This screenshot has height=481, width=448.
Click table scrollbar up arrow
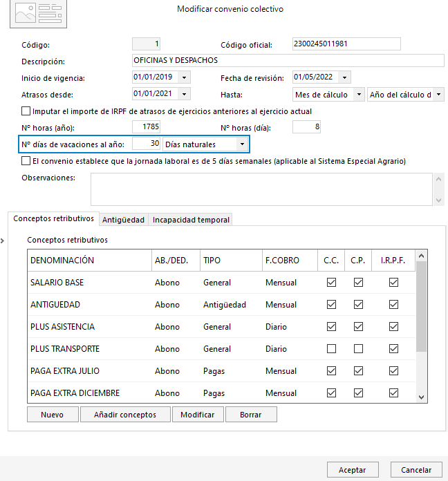421,256
